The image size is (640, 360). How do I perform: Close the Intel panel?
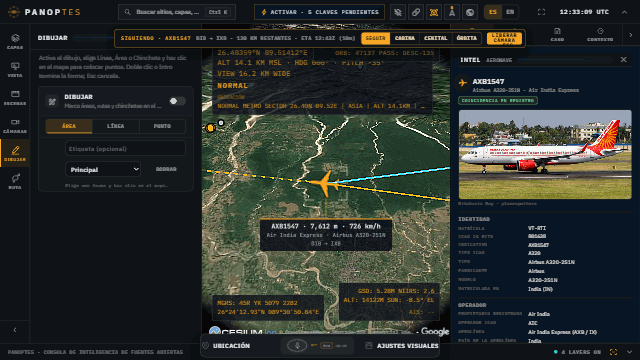click(624, 60)
